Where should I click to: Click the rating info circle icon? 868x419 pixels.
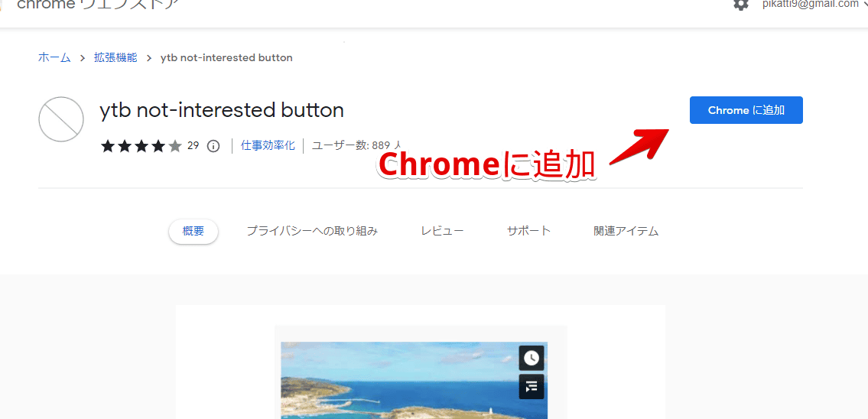coord(213,146)
